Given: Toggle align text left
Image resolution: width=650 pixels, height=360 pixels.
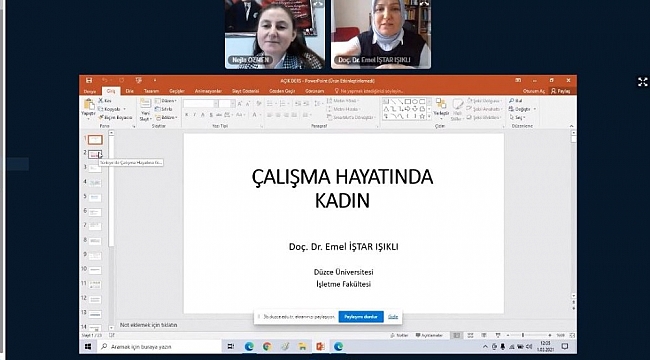Looking at the screenshot, I should tap(270, 115).
